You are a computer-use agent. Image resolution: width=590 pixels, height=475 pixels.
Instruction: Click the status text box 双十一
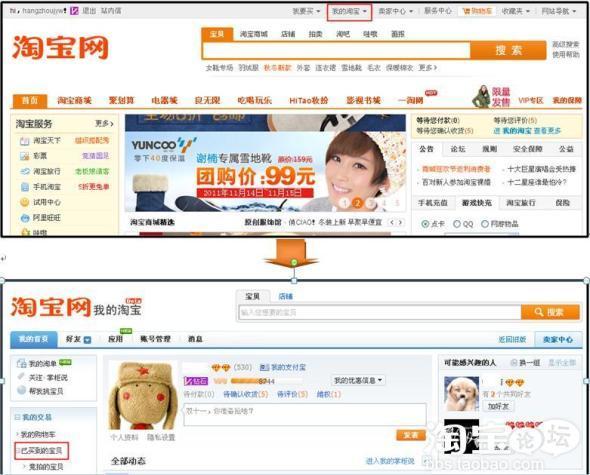point(305,415)
